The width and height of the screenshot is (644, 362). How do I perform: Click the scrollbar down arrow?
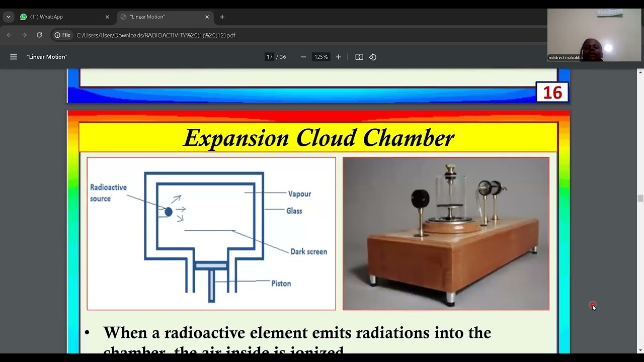640,350
